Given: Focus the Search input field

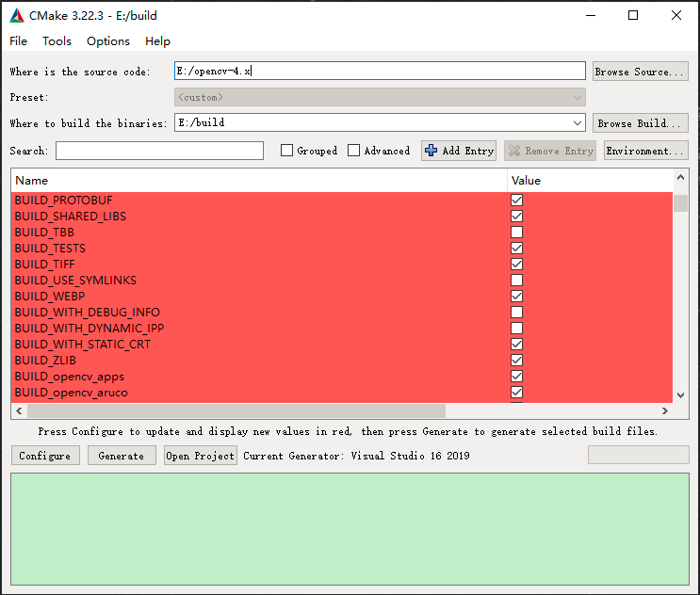Looking at the screenshot, I should coord(159,151).
